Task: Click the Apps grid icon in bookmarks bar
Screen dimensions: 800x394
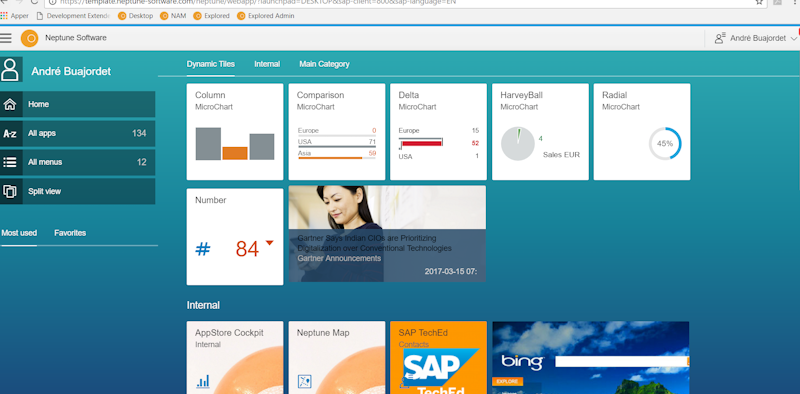Action: point(4,16)
